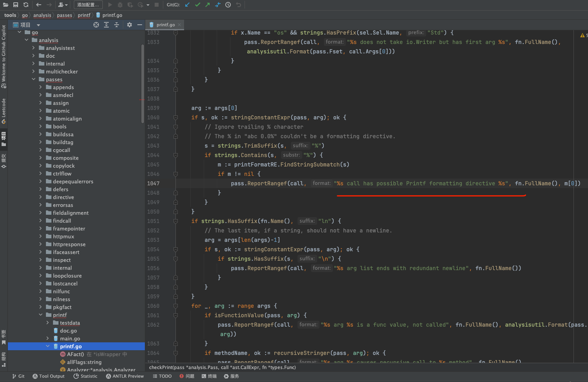Click the Git commit green checkmark

pos(197,5)
